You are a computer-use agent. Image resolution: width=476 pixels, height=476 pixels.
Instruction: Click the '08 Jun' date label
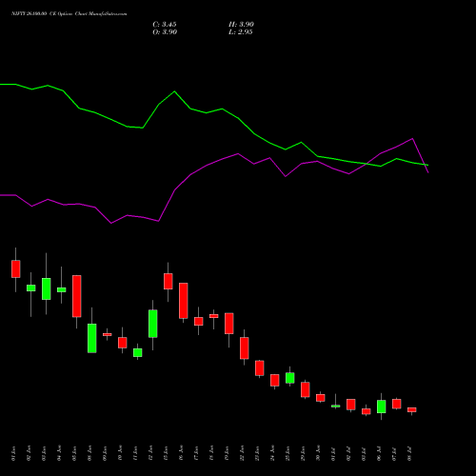click(x=89, y=453)
